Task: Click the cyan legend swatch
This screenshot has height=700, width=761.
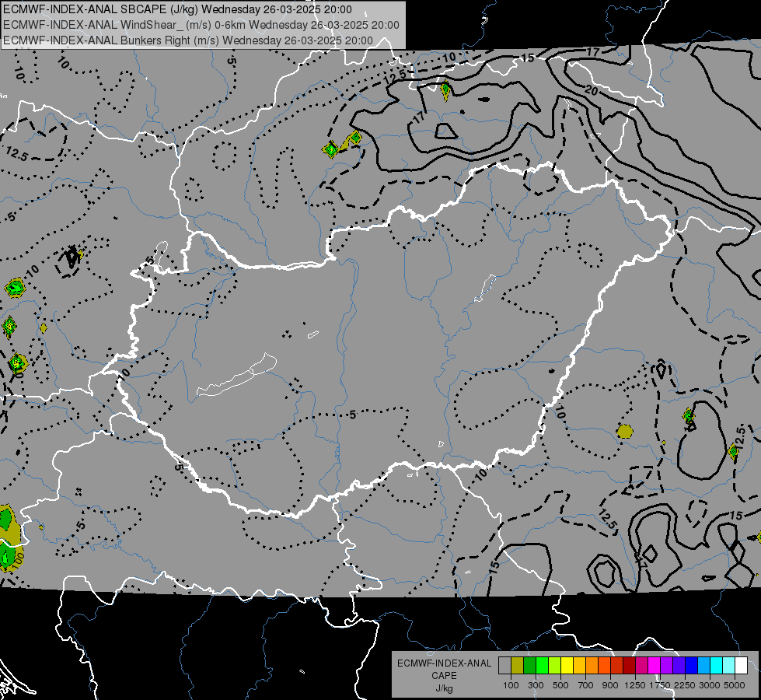Action: click(x=717, y=665)
